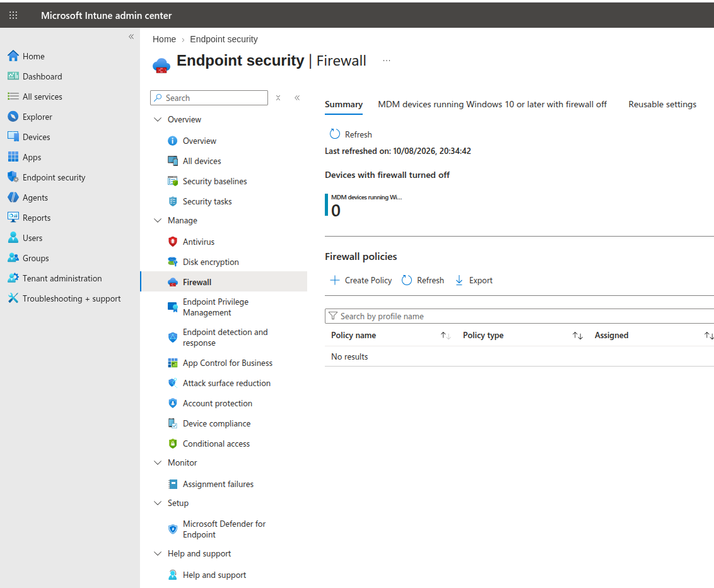The image size is (714, 588).
Task: Follow Endpoint security breadcrumb link
Action: (x=224, y=39)
